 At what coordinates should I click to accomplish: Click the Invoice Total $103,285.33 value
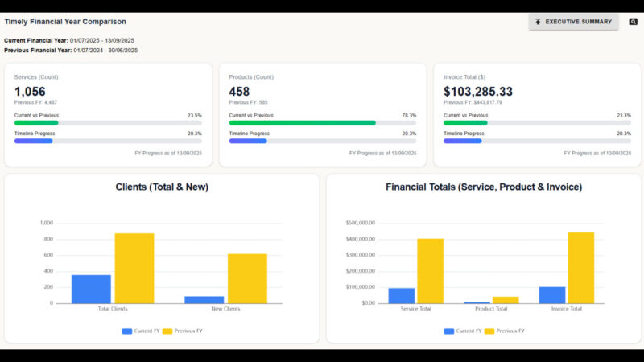pos(478,92)
